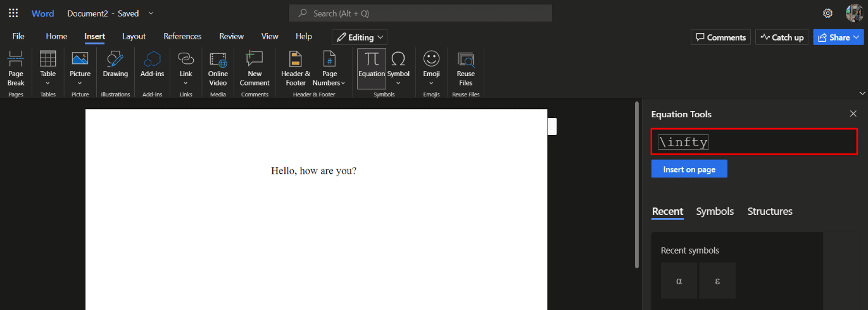Insert the epsilon recent symbol
Screen dimensions: 868x310
[717, 280]
